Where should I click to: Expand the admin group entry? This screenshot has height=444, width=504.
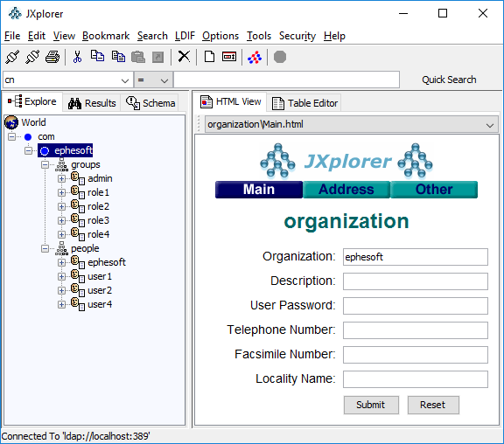click(61, 179)
